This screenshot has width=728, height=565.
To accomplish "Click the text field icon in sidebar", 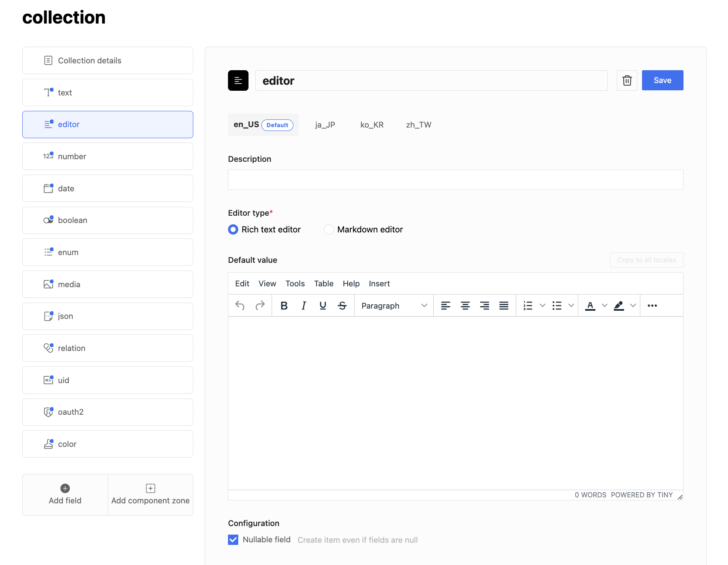I will coord(48,92).
